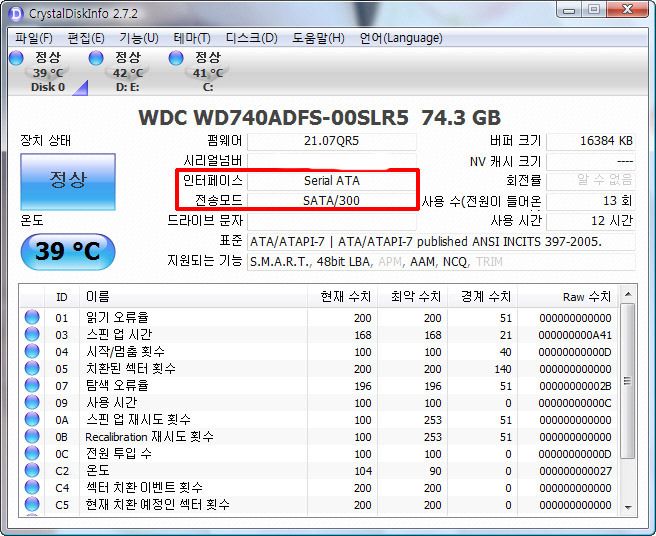Screen dimensions: 656x536
Task: Click the status orb for attribute C4
Action: [32, 487]
